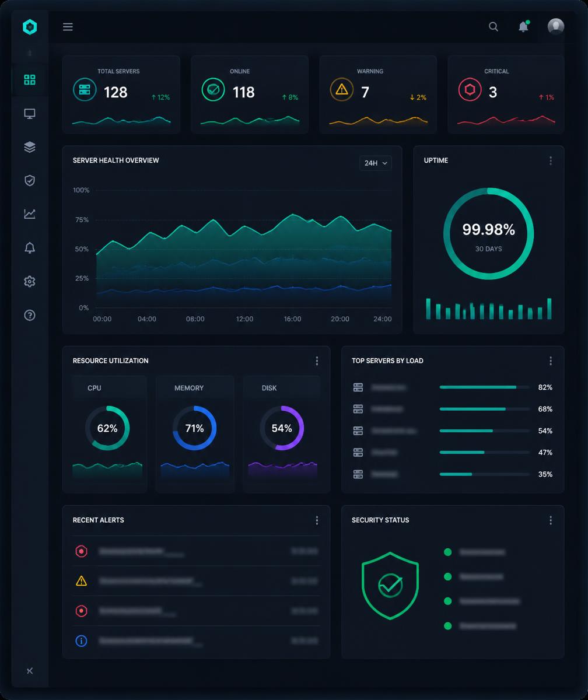
Task: Open the alerts bell sidebar icon
Action: pos(30,248)
